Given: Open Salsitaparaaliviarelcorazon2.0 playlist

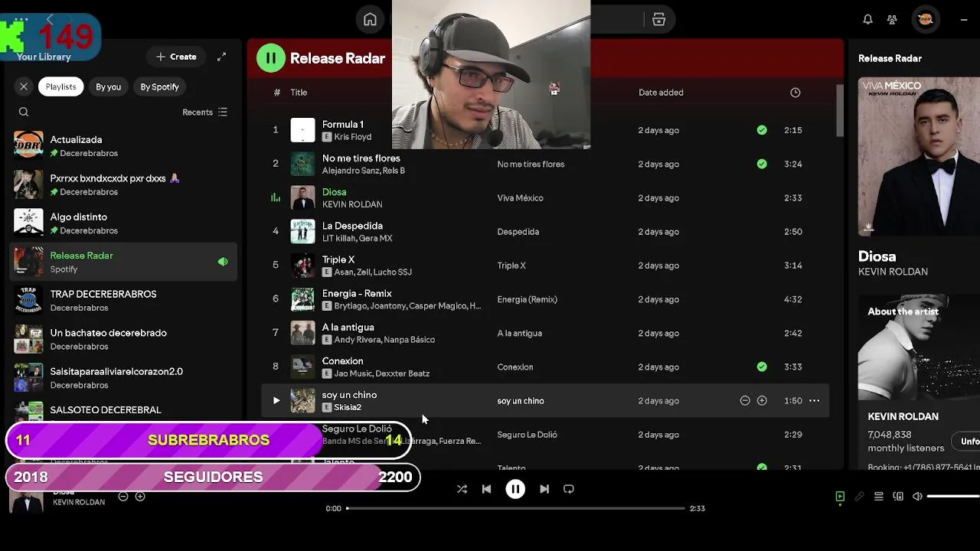Looking at the screenshot, I should [x=123, y=377].
